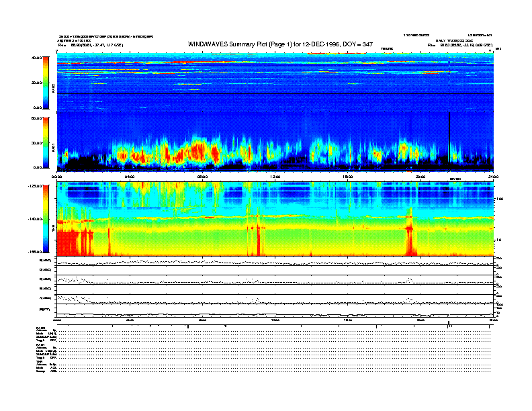
Task: Click the RAD2 color scale bar
Action: [x=46, y=83]
